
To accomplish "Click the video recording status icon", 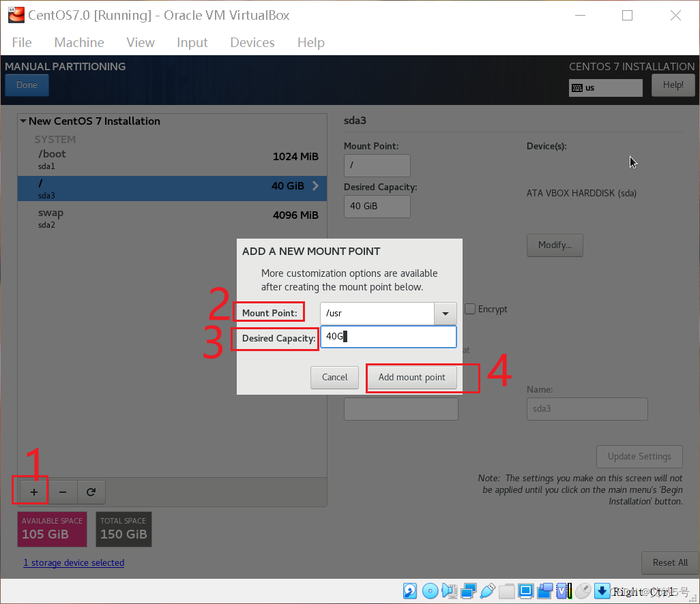I will pyautogui.click(x=545, y=590).
